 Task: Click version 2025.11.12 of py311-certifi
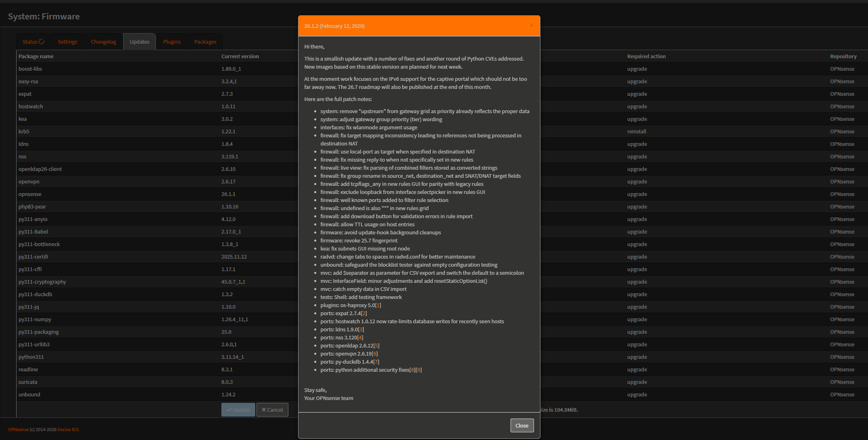click(x=234, y=257)
